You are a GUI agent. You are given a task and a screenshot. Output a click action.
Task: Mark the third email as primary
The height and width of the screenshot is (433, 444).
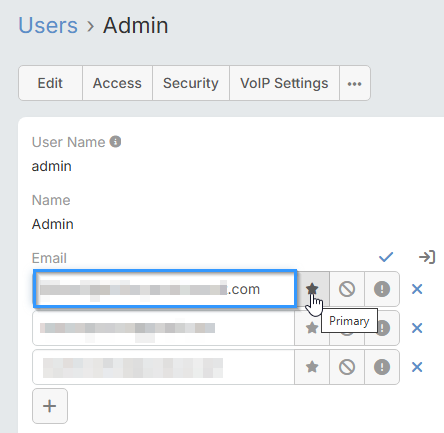312,367
